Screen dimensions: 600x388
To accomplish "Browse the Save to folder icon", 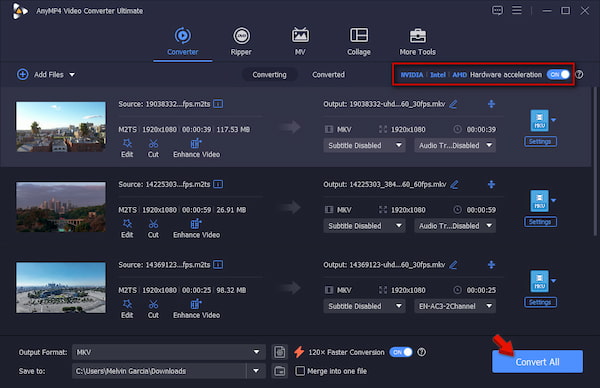I will (x=280, y=371).
